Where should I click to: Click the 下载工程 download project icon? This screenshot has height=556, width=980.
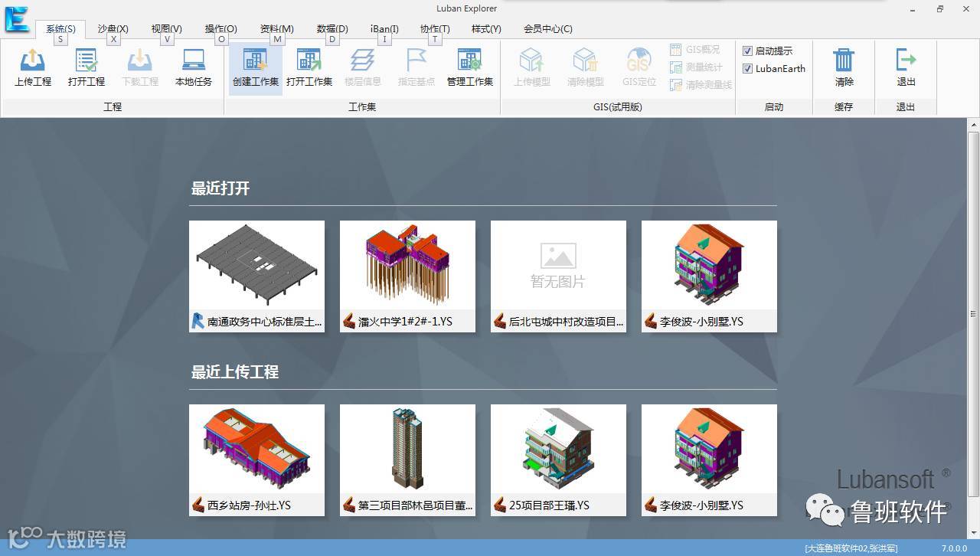140,67
